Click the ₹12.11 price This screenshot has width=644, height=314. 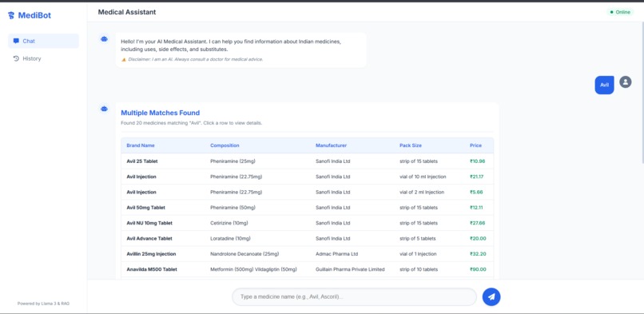[476, 208]
